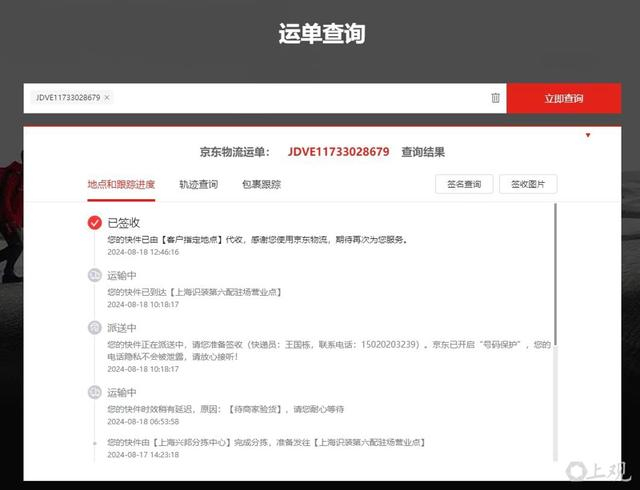
Task: Clear the search box using trash icon
Action: [x=495, y=98]
